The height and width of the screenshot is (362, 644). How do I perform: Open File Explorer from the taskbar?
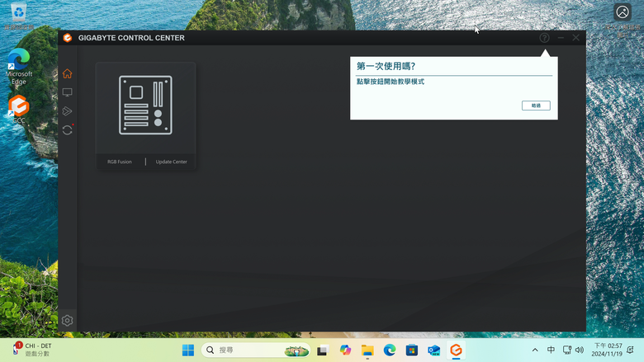(x=367, y=350)
